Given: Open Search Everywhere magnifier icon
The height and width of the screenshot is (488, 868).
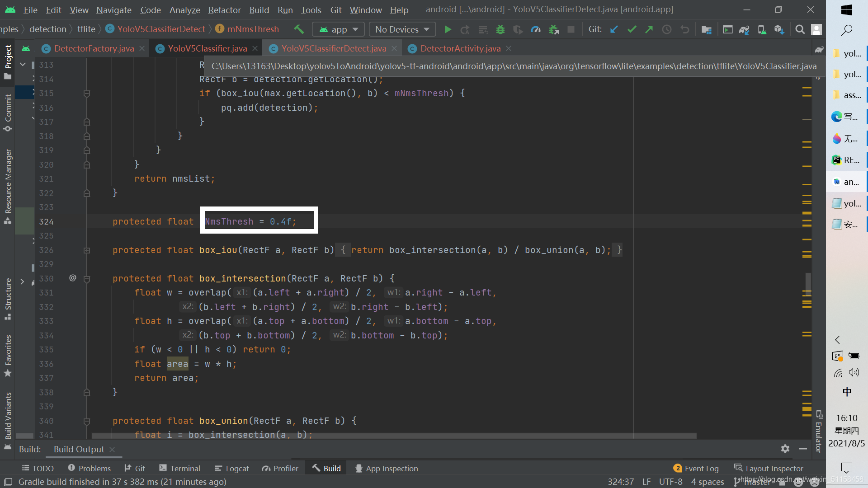Looking at the screenshot, I should click(x=800, y=29).
